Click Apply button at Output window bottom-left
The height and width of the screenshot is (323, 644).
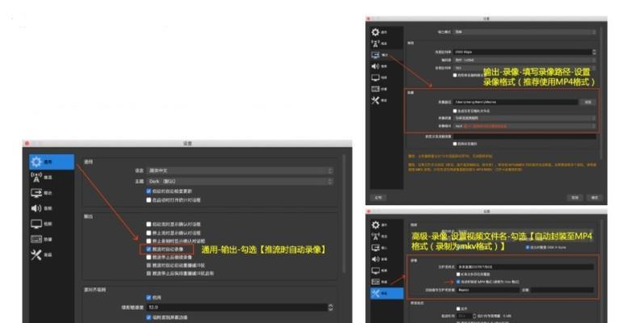[378, 197]
